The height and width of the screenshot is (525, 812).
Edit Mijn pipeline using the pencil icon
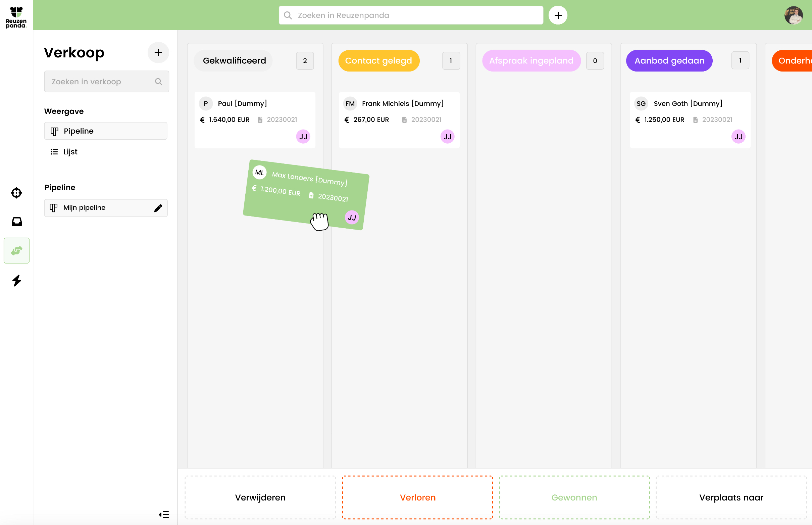pos(158,207)
